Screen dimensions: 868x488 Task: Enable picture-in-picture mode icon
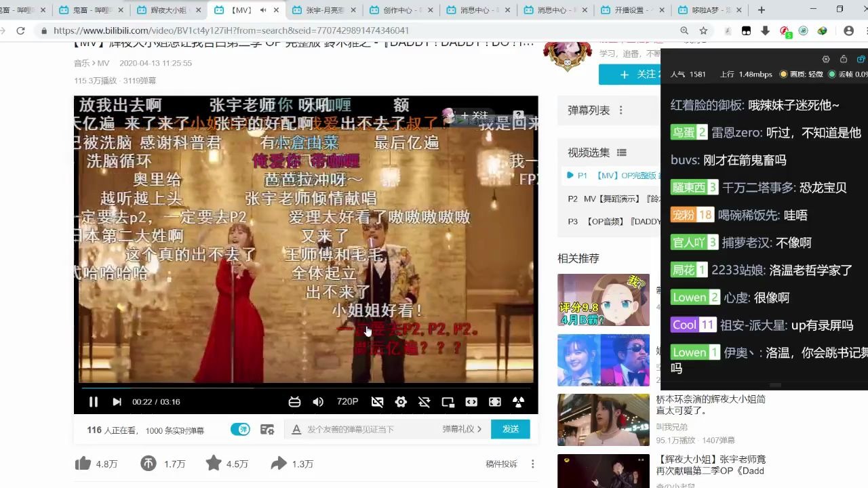(x=448, y=402)
